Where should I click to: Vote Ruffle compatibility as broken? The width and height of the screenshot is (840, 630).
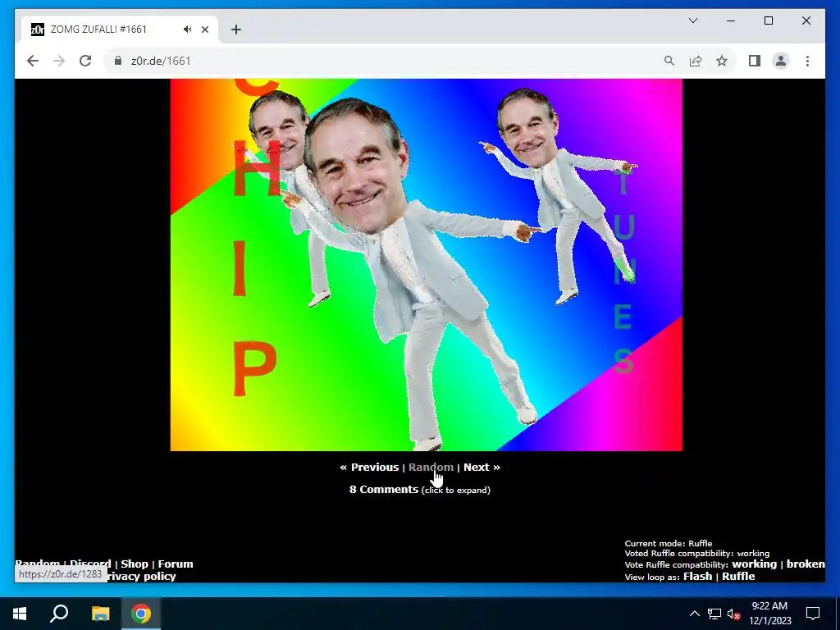click(806, 564)
